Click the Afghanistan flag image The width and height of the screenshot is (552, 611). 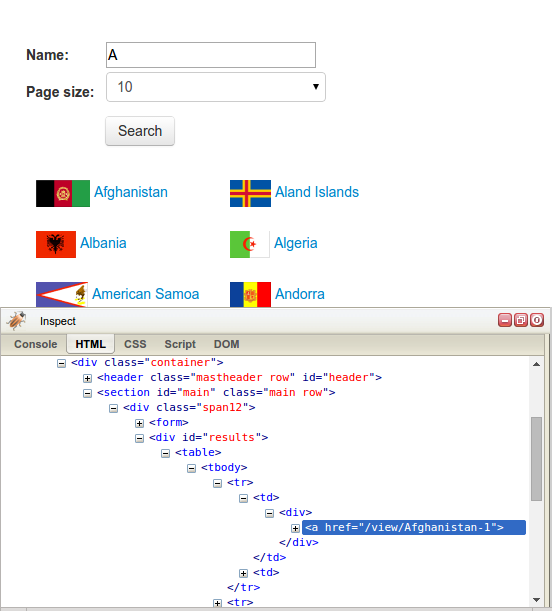coord(63,193)
